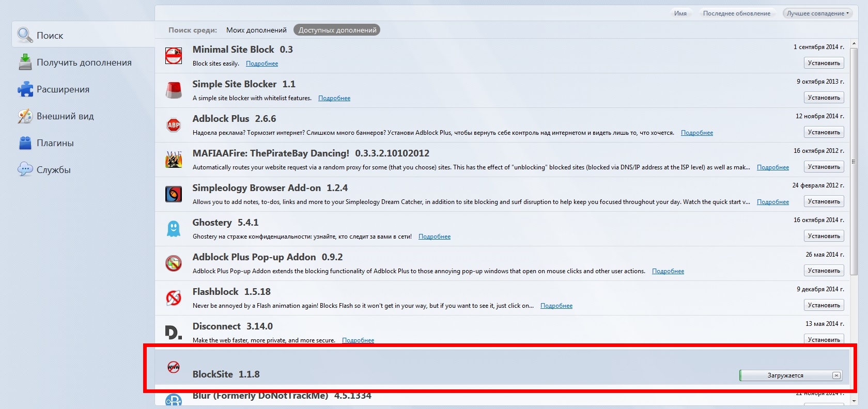Sort results by Имя
Viewport: 868px width, 409px height.
pyautogui.click(x=680, y=13)
